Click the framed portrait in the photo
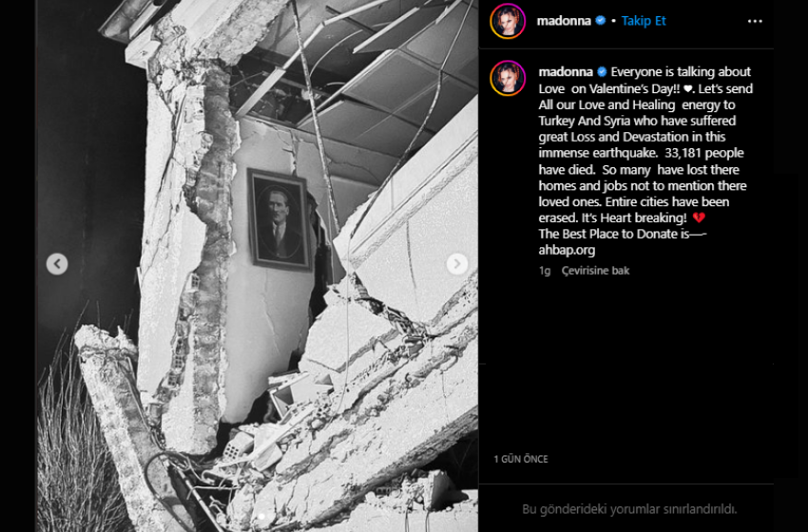 [279, 218]
